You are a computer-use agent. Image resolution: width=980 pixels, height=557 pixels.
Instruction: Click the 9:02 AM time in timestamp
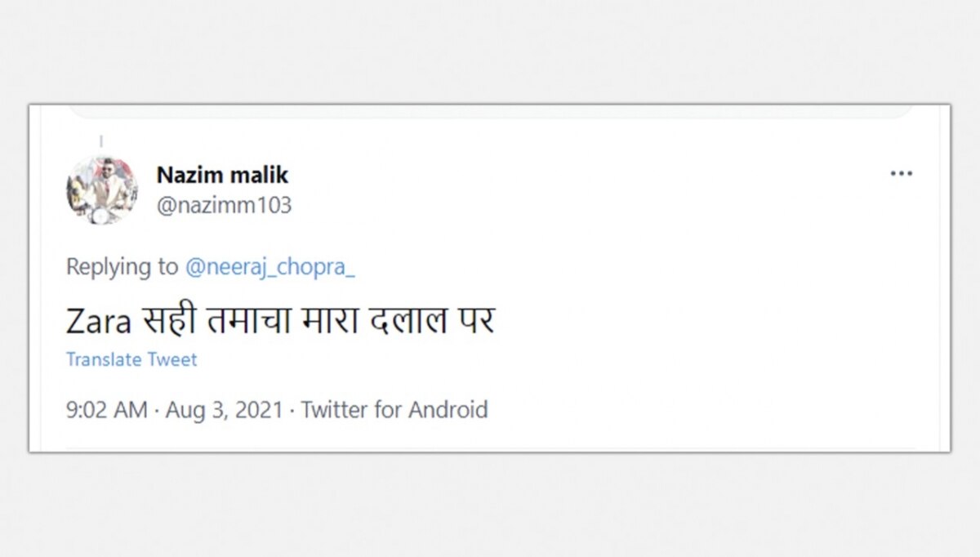click(x=106, y=409)
